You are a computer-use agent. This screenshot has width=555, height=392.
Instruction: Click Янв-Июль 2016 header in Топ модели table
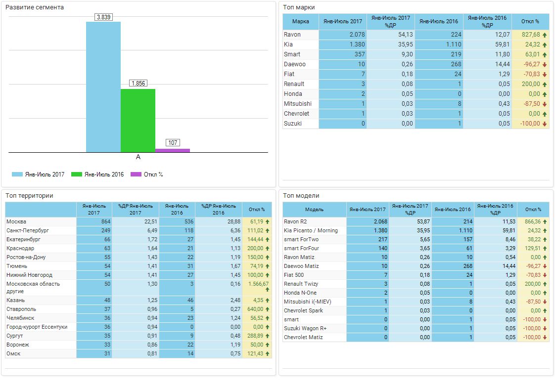453,210
